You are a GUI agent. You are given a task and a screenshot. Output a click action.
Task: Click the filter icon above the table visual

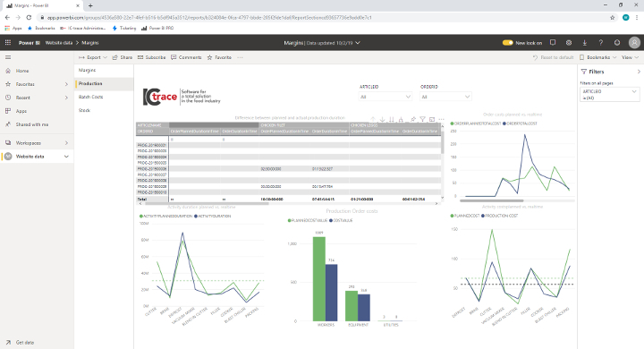[422, 119]
